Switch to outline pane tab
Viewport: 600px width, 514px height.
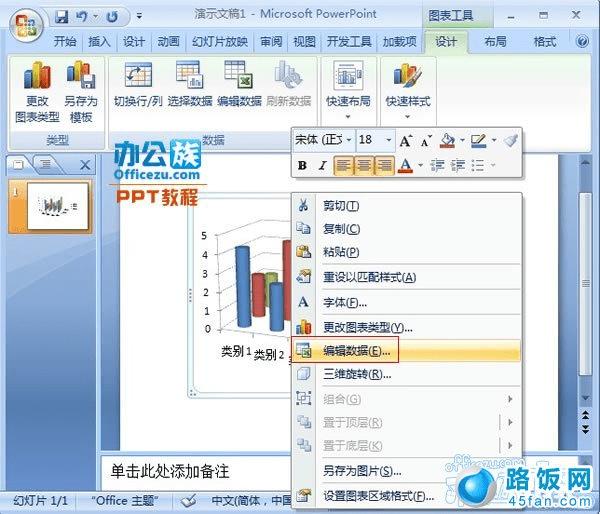(46, 165)
